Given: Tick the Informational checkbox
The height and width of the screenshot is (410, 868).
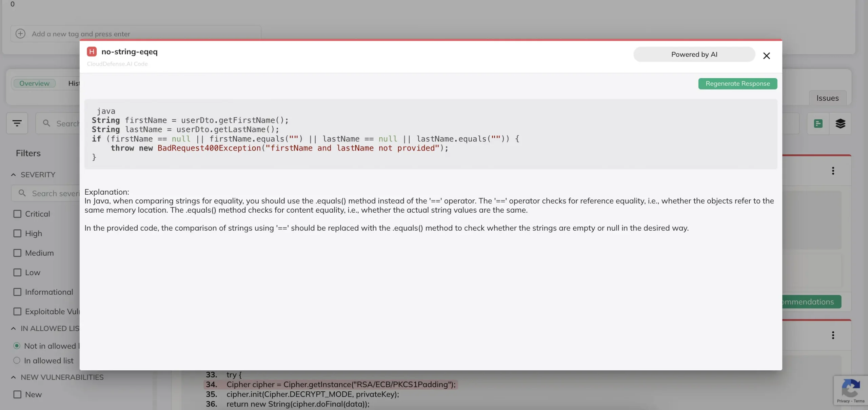Looking at the screenshot, I should (17, 292).
